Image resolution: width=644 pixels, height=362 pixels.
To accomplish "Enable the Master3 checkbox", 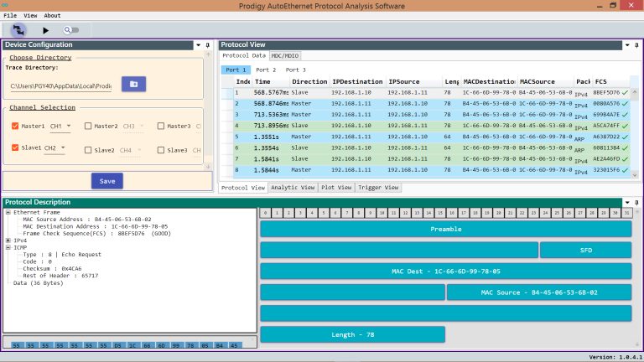I will click(x=161, y=126).
